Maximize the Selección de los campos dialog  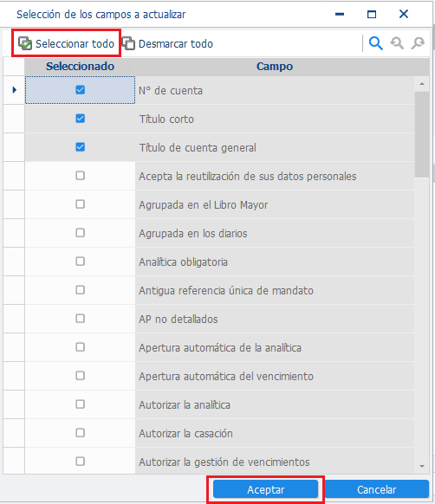pyautogui.click(x=372, y=14)
